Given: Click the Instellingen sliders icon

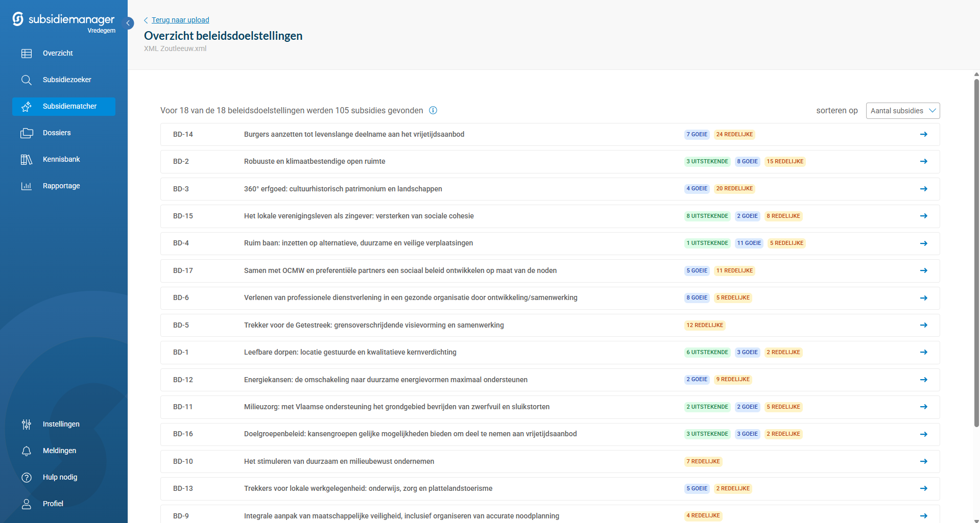Looking at the screenshot, I should 27,424.
